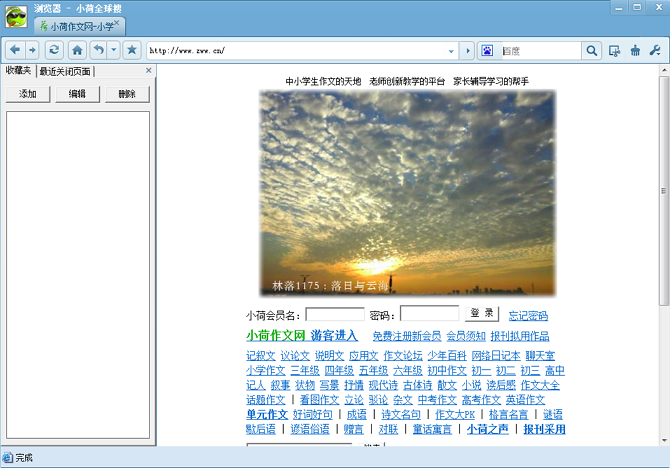Open the Baidu paw search engine selector
This screenshot has width=670, height=468.
click(488, 51)
